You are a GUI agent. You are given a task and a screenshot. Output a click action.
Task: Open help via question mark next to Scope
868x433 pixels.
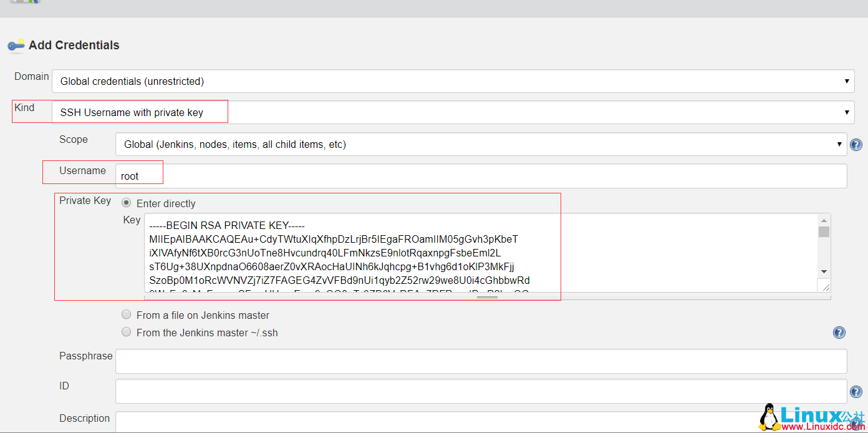[856, 144]
